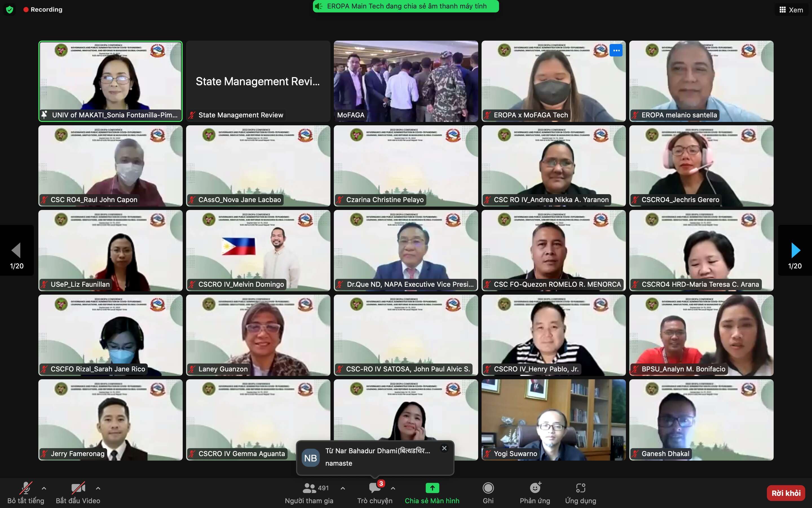Click pin icon on UNIV of MAKATI tile

tap(44, 115)
